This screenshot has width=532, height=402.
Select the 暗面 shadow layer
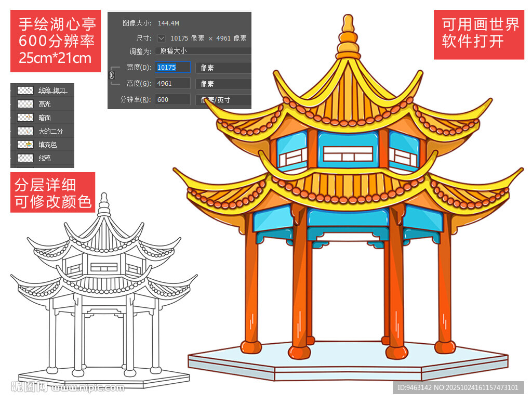pyautogui.click(x=46, y=117)
